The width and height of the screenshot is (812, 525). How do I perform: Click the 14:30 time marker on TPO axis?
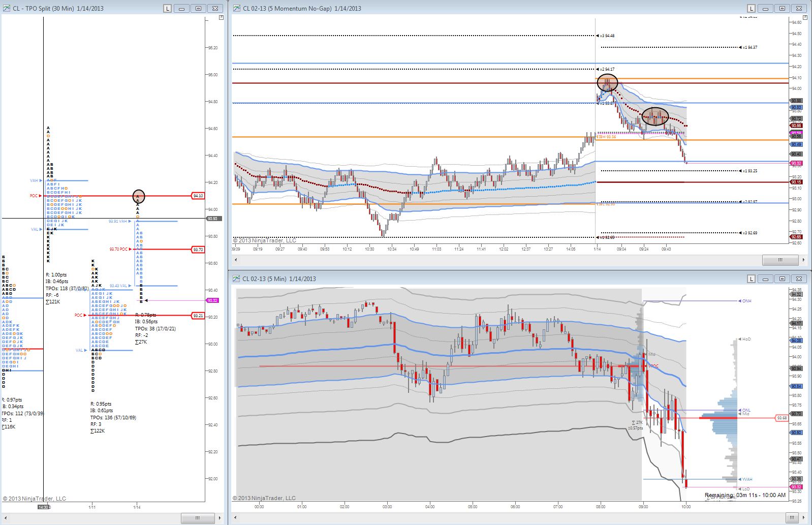click(44, 507)
